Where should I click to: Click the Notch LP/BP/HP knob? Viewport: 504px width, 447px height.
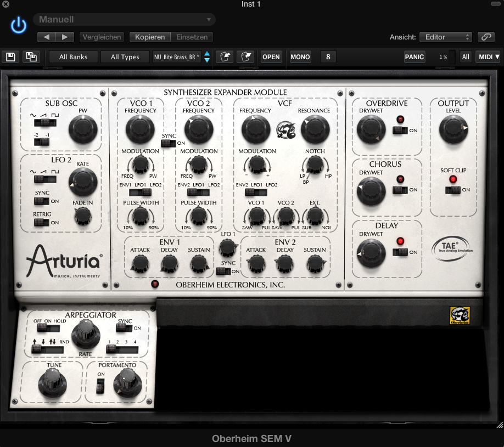(x=315, y=165)
